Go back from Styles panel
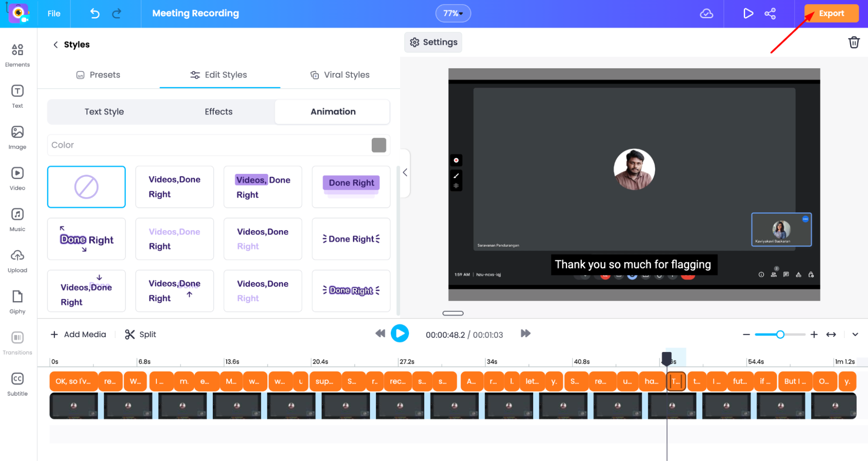868x461 pixels. click(x=55, y=44)
